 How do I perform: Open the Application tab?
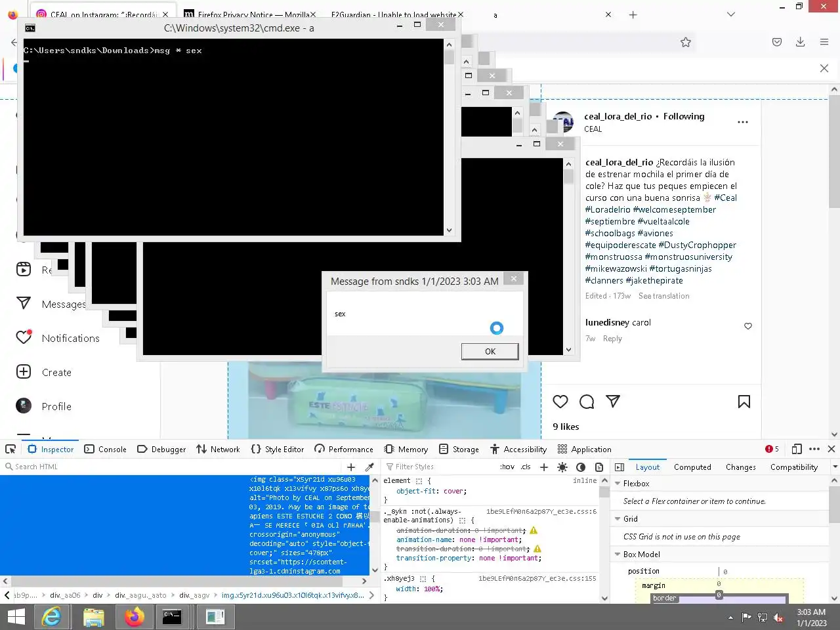tap(584, 450)
